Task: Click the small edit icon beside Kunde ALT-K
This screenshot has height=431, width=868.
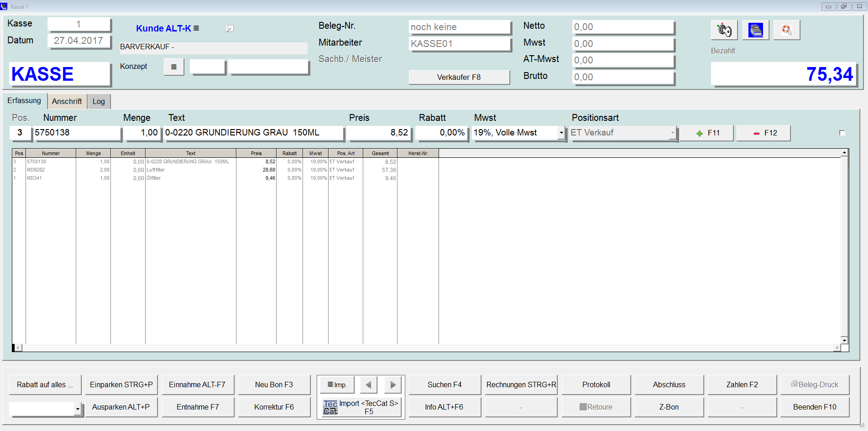Action: (230, 29)
